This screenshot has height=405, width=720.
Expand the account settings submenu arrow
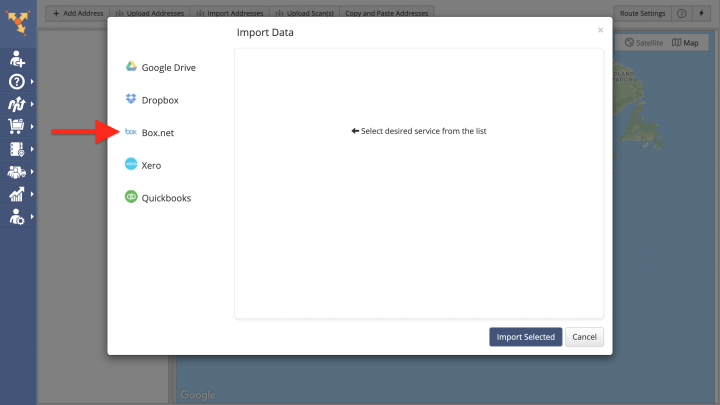(x=32, y=217)
